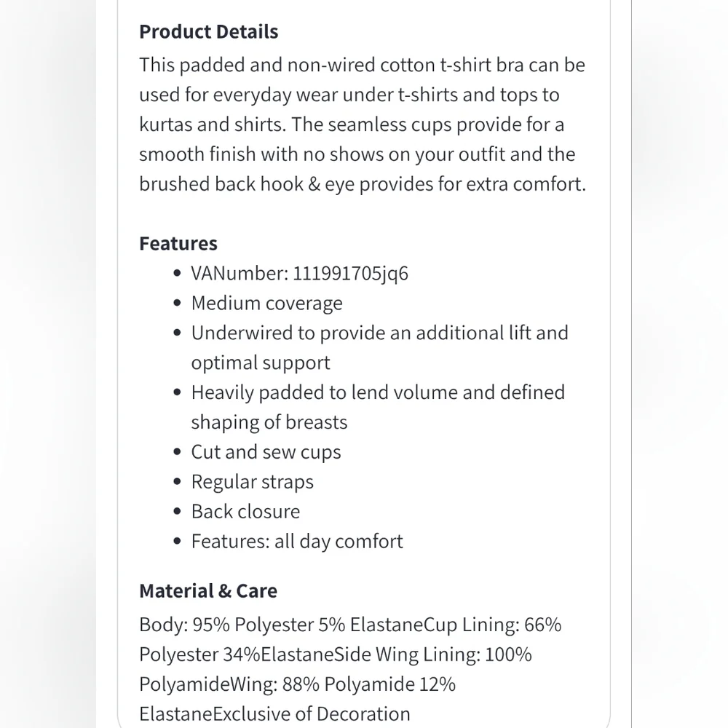728x728 pixels.
Task: Click line starting "brushed back hook & eye"
Action: coord(362,183)
